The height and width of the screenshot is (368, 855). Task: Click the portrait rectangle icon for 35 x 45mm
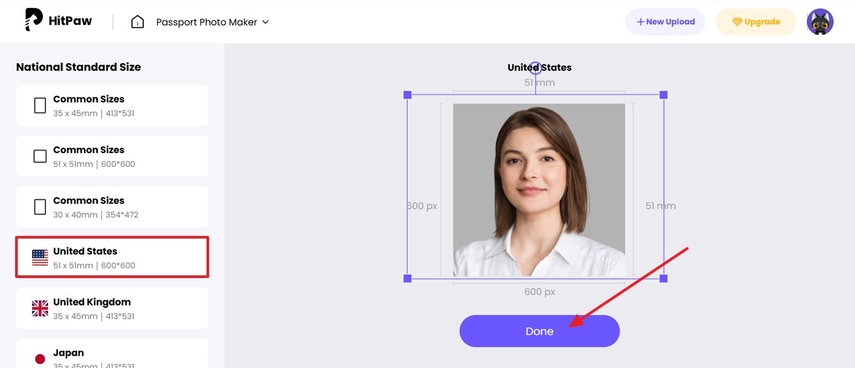40,105
